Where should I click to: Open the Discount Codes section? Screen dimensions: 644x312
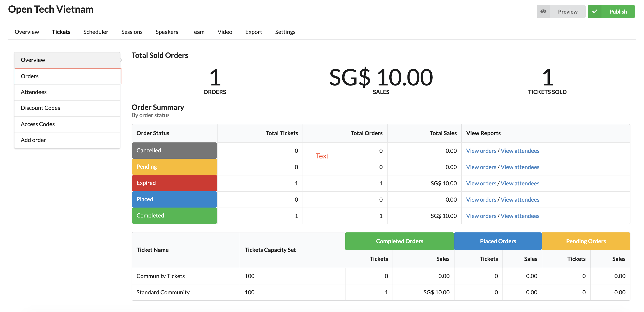pyautogui.click(x=40, y=107)
